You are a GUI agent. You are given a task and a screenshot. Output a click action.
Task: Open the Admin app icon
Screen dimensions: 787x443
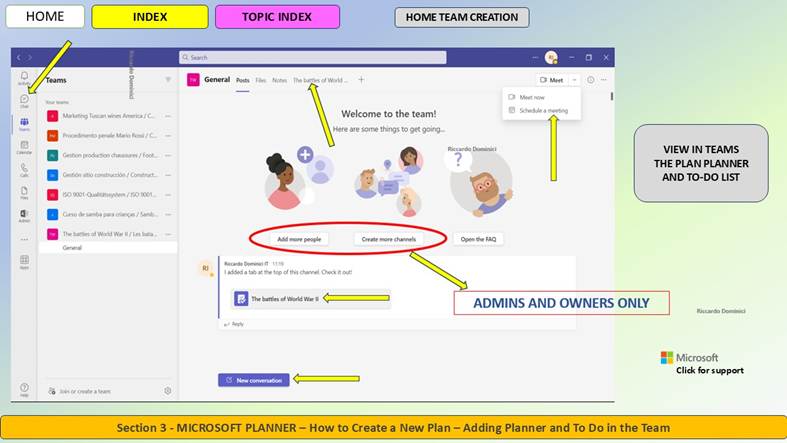[24, 215]
